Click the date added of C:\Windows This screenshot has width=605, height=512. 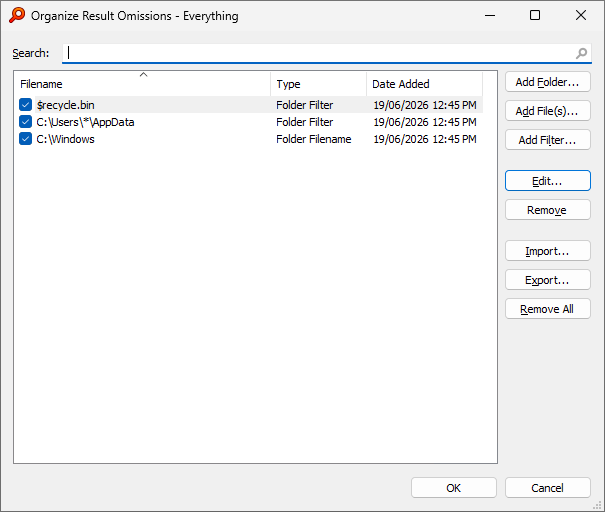click(425, 139)
